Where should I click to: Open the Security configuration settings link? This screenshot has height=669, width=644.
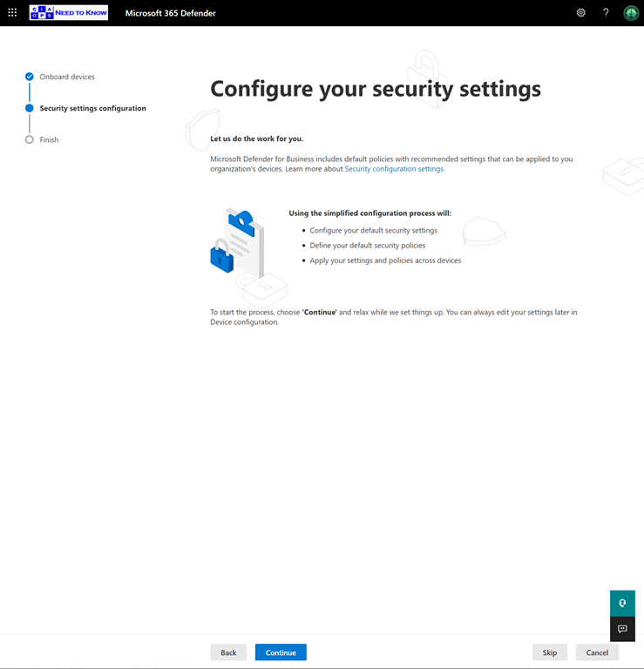394,169
